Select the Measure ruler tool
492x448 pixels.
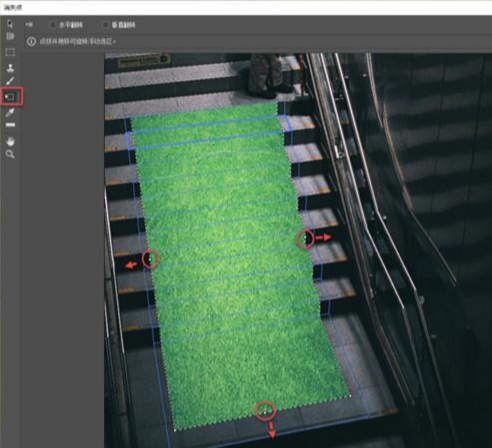click(x=10, y=125)
